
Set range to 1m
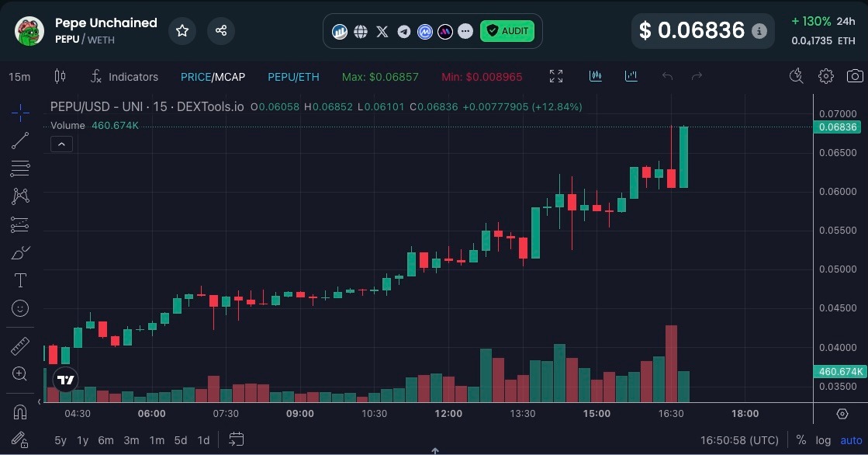click(157, 440)
